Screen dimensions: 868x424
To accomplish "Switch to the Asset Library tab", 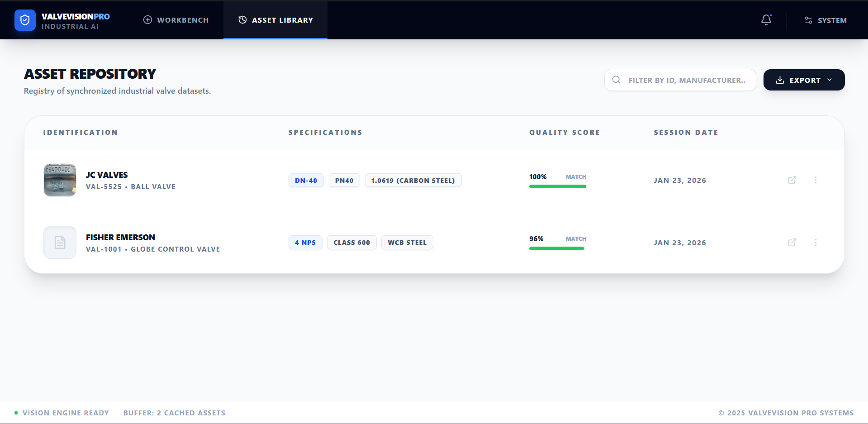I will (275, 20).
